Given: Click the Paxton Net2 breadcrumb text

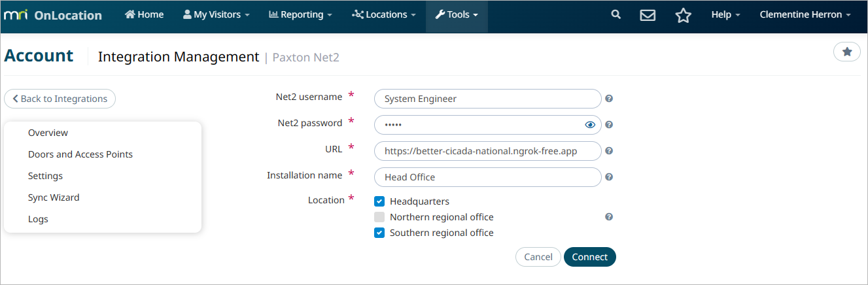Looking at the screenshot, I should point(305,58).
